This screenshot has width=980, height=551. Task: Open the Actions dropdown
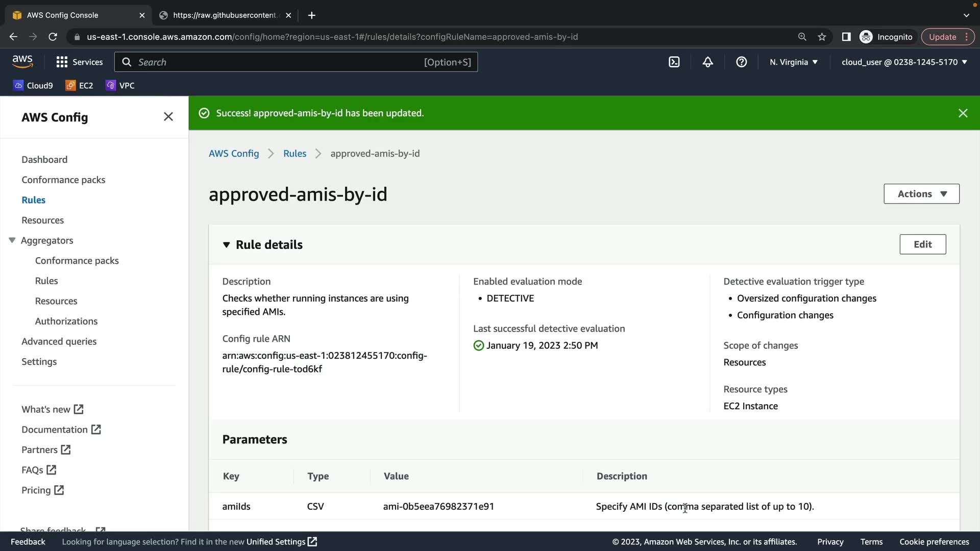pos(921,194)
